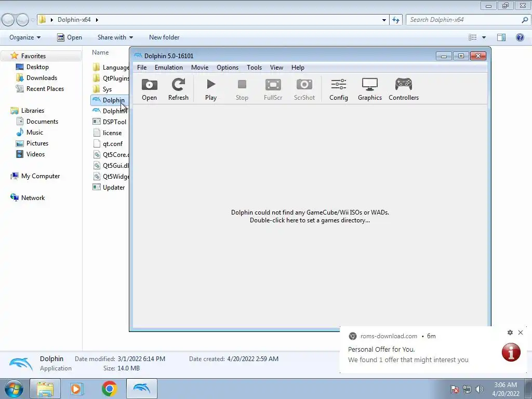Open the View menu in Dolphin

pos(276,68)
